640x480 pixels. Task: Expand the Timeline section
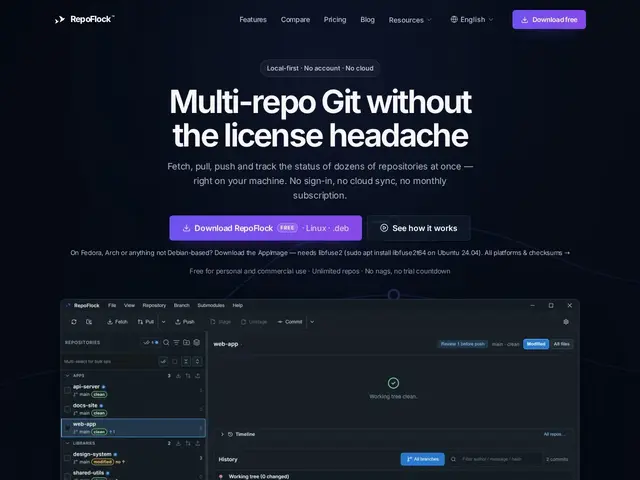[x=222, y=434]
